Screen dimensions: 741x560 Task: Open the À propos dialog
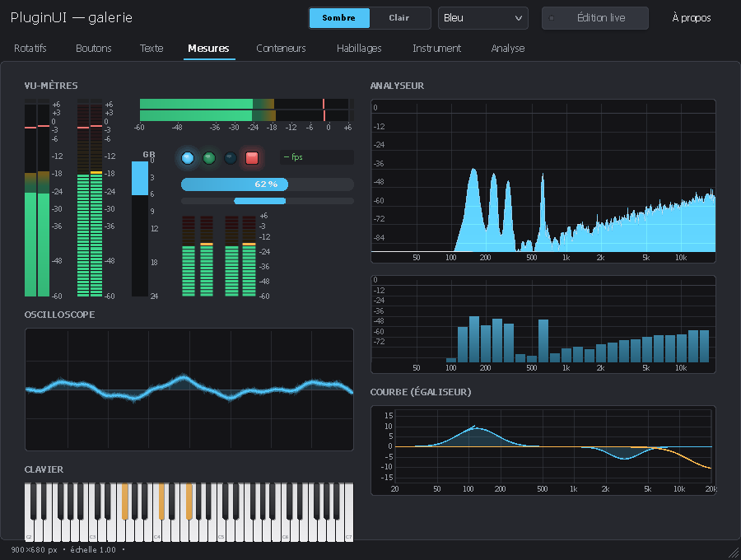692,18
